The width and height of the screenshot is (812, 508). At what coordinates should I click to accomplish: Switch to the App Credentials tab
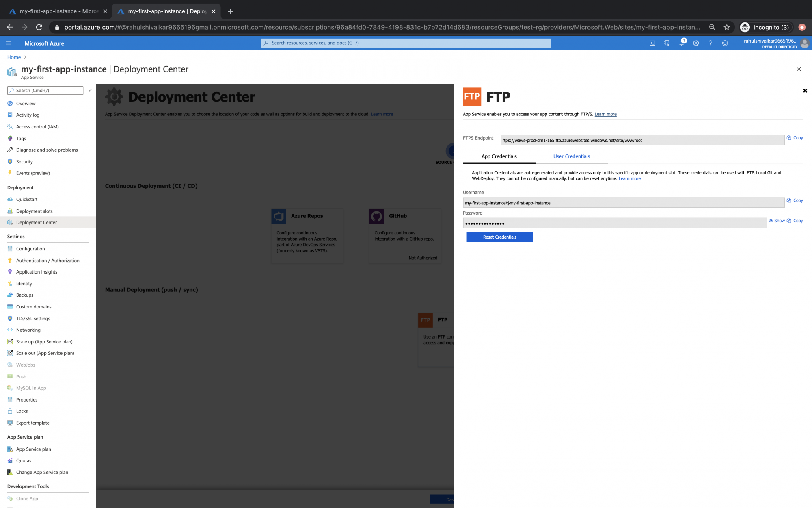(499, 156)
